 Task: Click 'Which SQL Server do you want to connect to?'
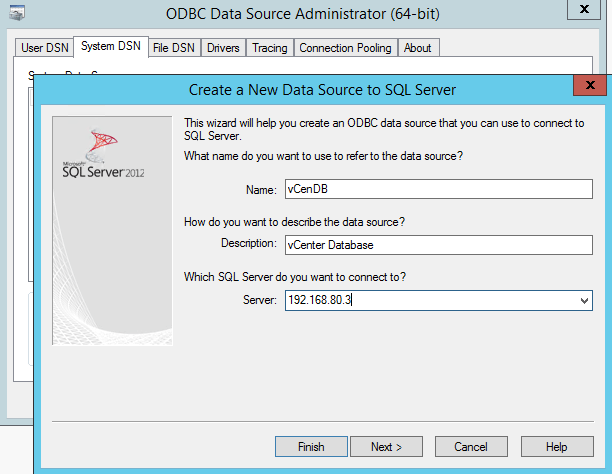(295, 277)
